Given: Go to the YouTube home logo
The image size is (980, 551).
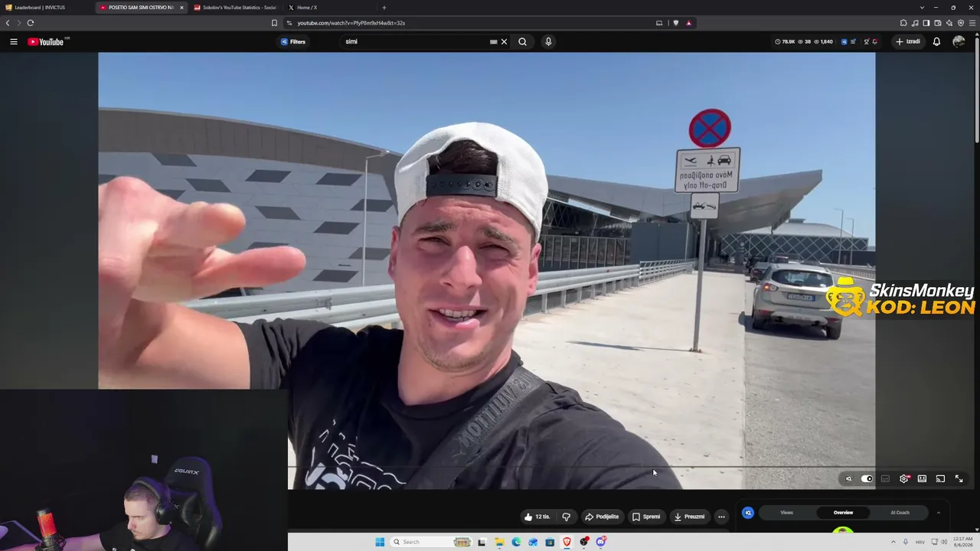Looking at the screenshot, I should pyautogui.click(x=47, y=41).
